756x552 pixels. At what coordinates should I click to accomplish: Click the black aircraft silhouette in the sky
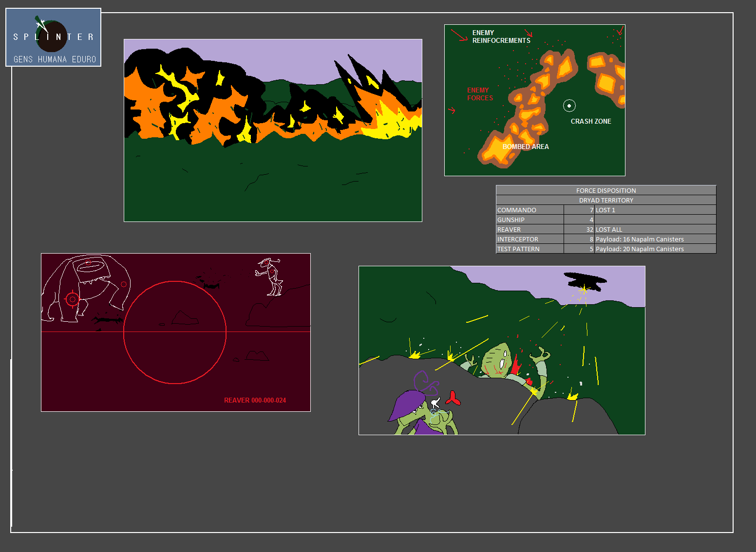point(585,281)
